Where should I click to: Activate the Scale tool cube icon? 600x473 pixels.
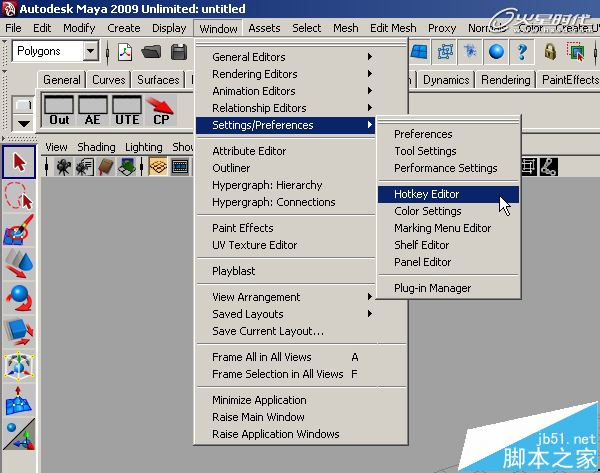(x=19, y=332)
